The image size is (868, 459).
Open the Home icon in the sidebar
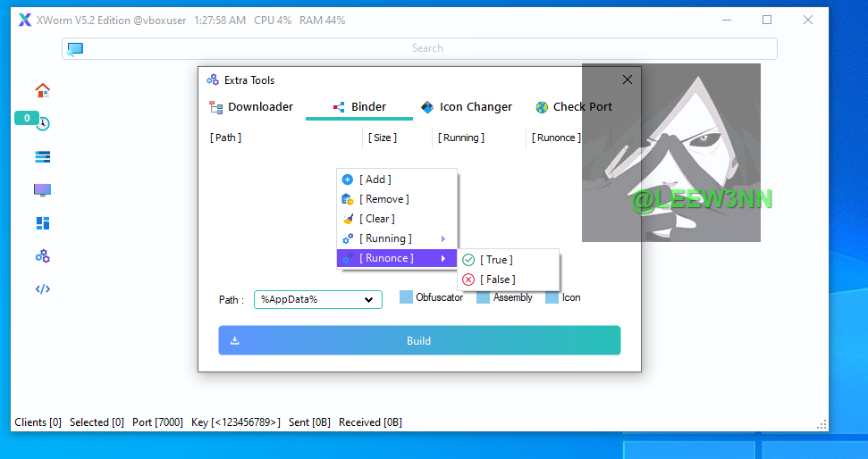[x=42, y=90]
